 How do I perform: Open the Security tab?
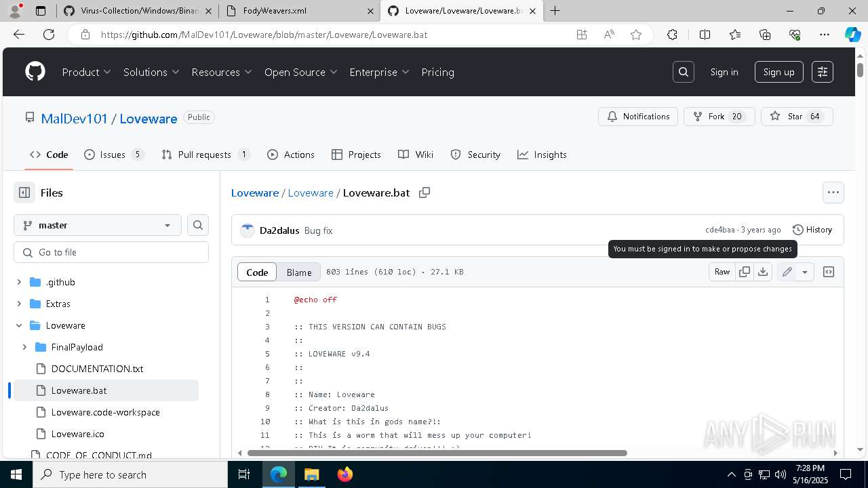475,155
